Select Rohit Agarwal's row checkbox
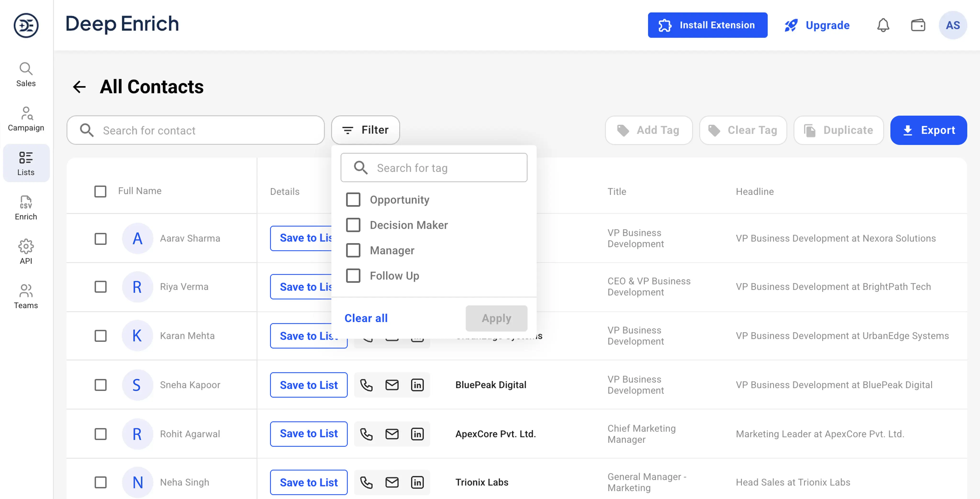 (100, 434)
